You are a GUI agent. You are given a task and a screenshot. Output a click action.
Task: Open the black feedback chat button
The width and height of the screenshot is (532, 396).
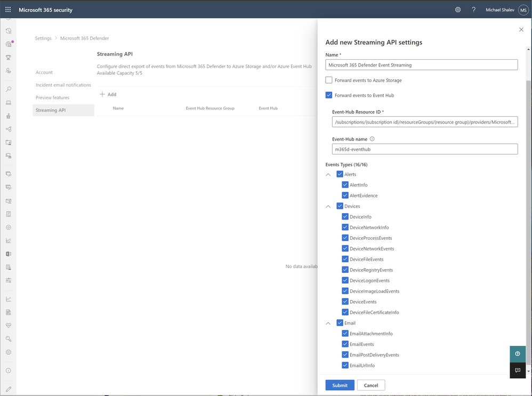click(x=518, y=370)
